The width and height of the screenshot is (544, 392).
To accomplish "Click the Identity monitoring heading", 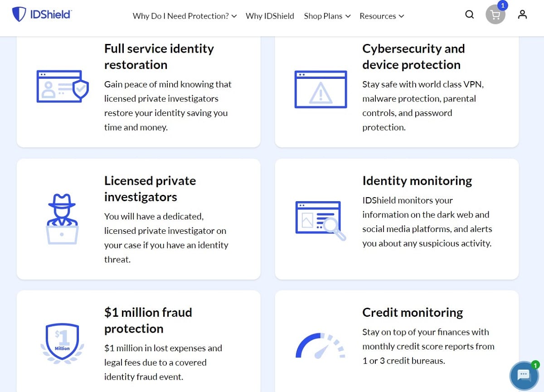I will (417, 181).
